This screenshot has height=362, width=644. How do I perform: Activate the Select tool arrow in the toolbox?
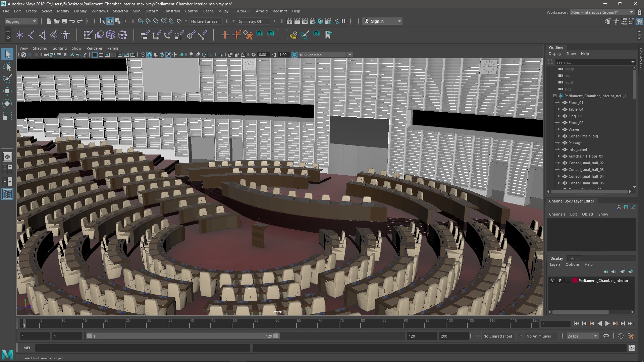coord(7,54)
